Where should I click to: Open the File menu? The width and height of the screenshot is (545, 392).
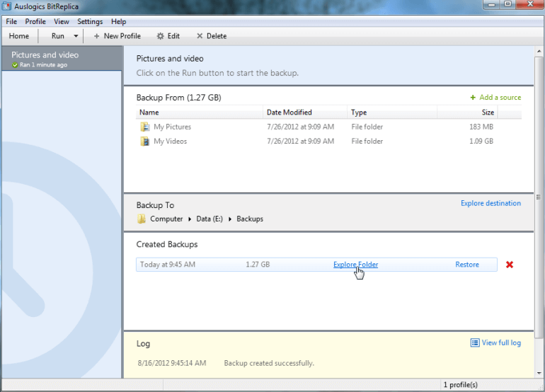pyautogui.click(x=11, y=21)
